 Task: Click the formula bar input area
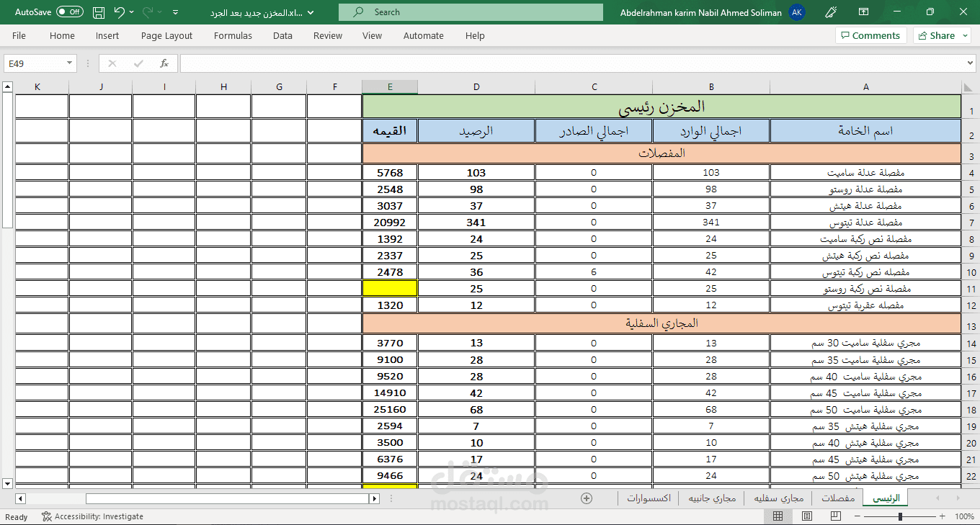point(573,63)
